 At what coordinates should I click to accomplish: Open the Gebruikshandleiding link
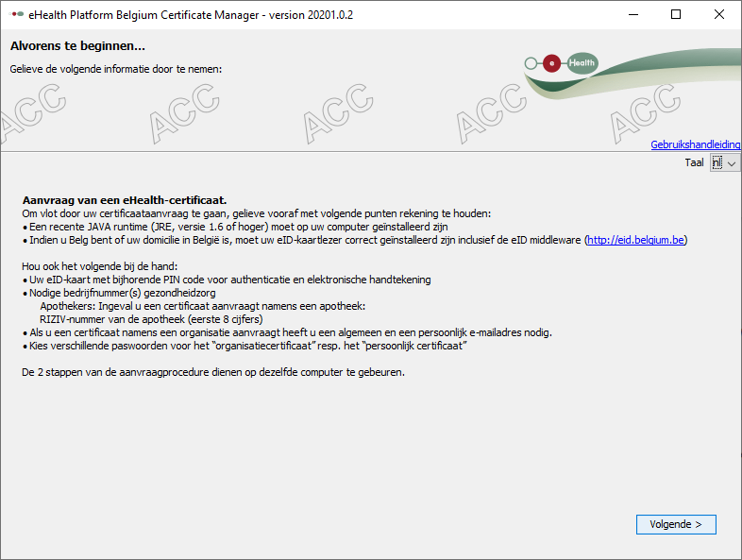tap(695, 144)
